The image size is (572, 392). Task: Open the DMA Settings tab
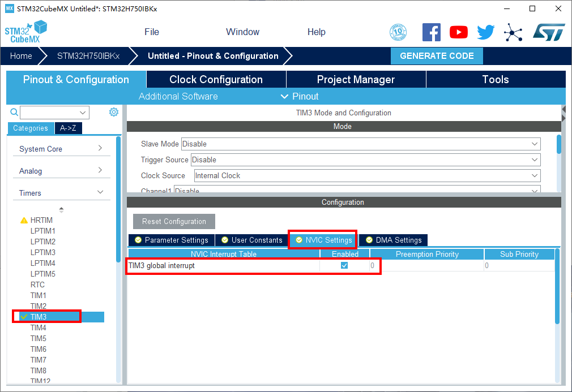[x=393, y=240]
